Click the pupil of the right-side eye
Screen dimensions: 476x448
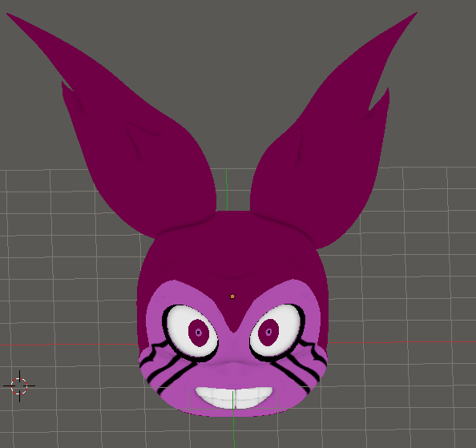(268, 332)
